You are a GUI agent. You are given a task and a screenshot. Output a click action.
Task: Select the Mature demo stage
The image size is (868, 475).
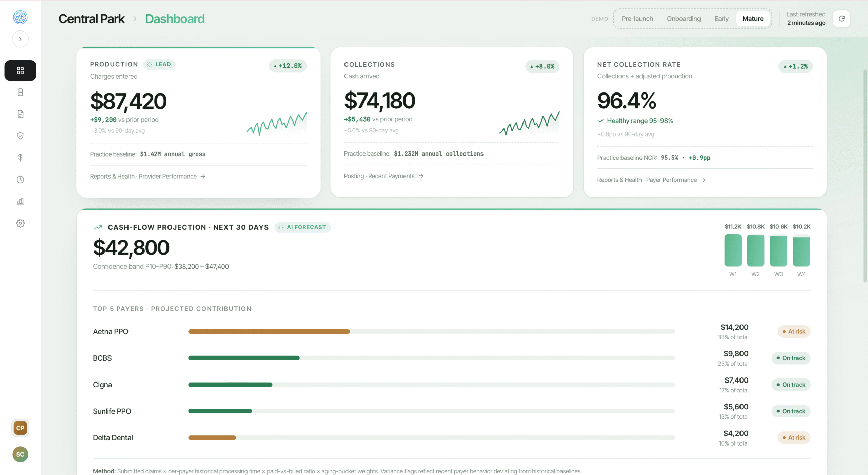click(x=753, y=19)
